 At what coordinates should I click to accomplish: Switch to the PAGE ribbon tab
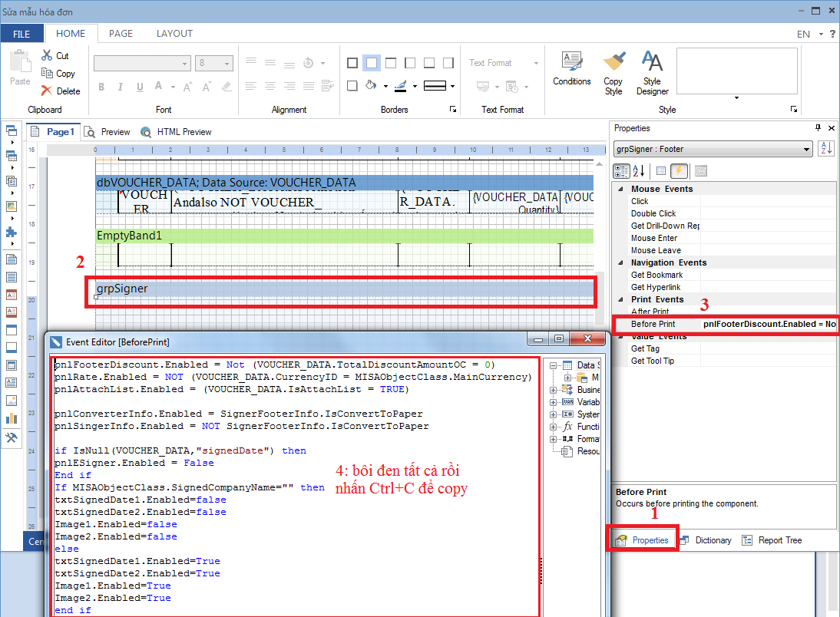tap(121, 33)
